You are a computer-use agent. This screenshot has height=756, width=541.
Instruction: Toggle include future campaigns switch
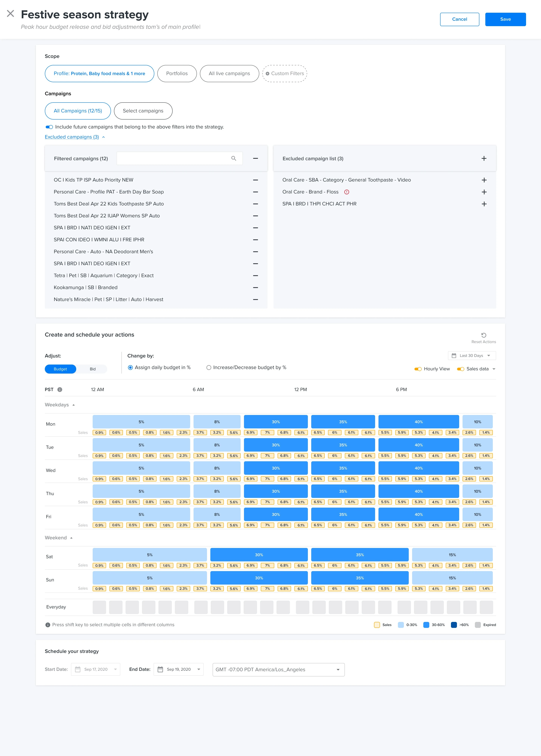pyautogui.click(x=49, y=127)
